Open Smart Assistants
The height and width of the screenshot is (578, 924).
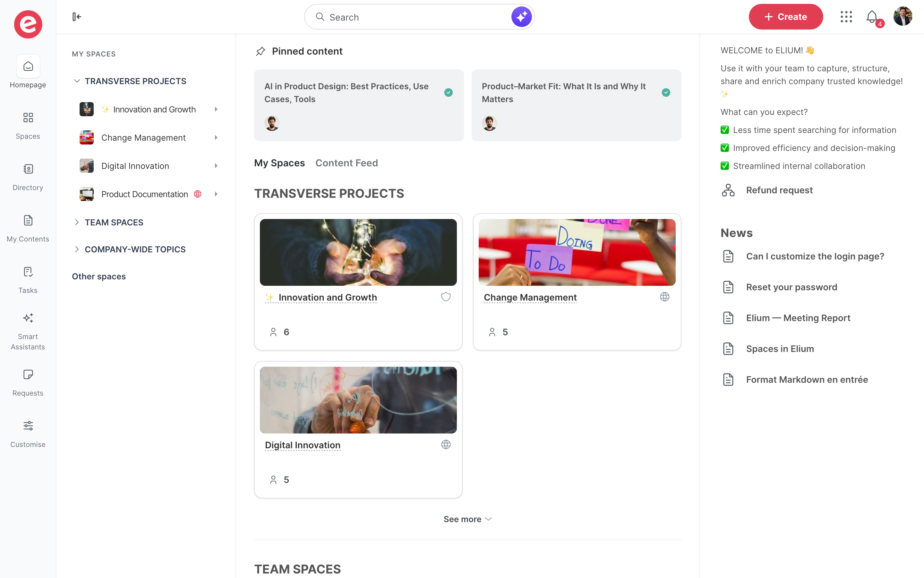coord(28,331)
